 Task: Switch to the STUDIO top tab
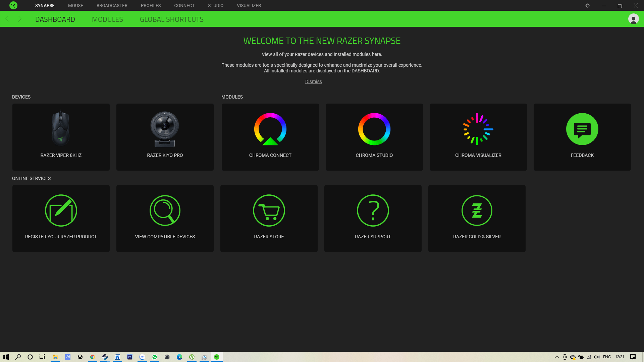click(216, 6)
